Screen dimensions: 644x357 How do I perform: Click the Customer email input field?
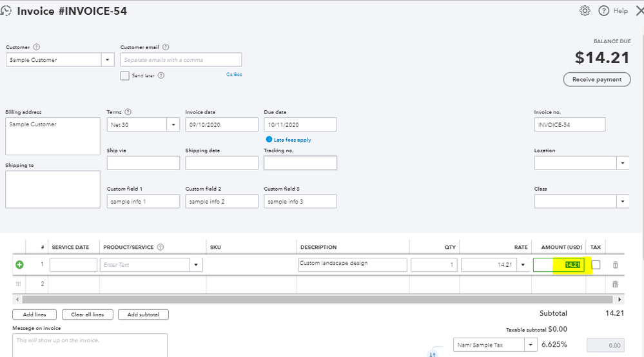pyautogui.click(x=181, y=60)
